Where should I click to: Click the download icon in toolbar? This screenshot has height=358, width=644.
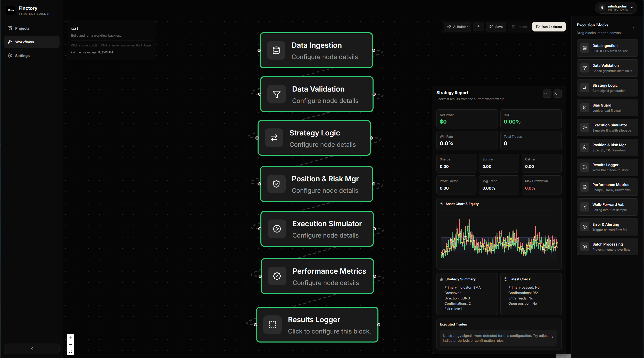[478, 27]
